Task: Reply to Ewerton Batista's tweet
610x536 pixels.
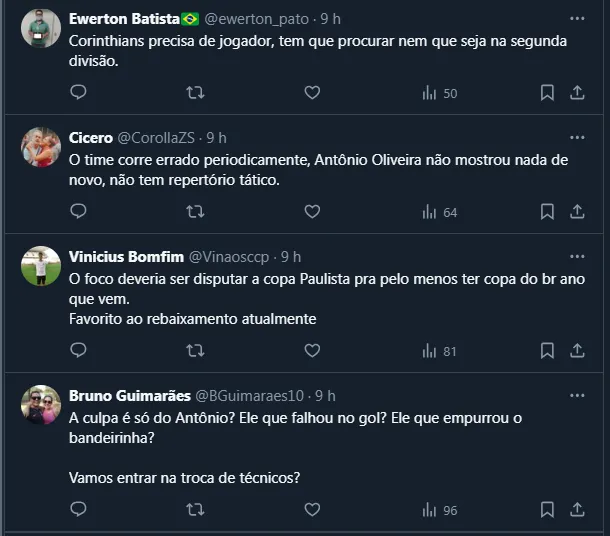Action: 79,93
